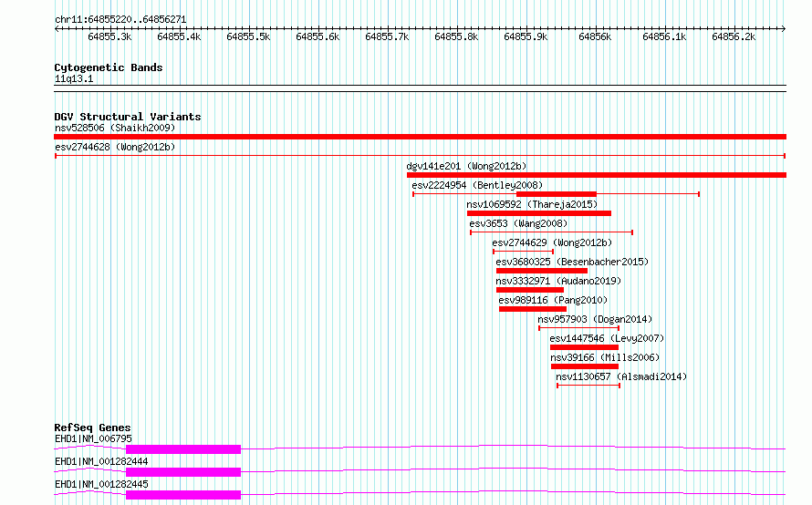Open variant label nsv1069592 (Thareja2015)
The height and width of the screenshot is (505, 812).
[532, 204]
